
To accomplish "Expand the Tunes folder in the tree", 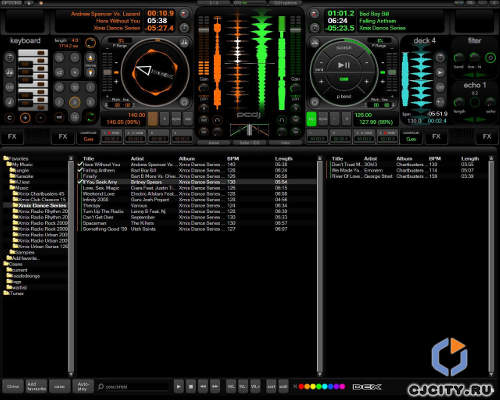I will [x=14, y=293].
